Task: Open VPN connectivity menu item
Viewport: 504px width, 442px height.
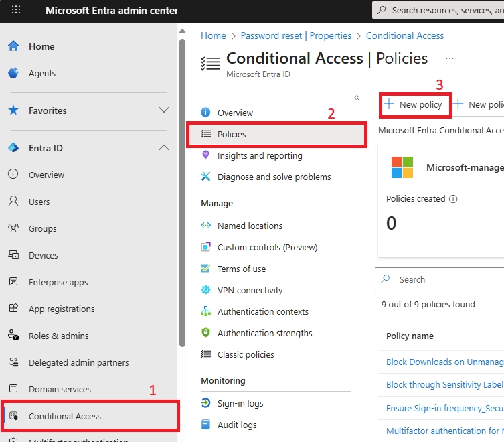Action: tap(250, 291)
